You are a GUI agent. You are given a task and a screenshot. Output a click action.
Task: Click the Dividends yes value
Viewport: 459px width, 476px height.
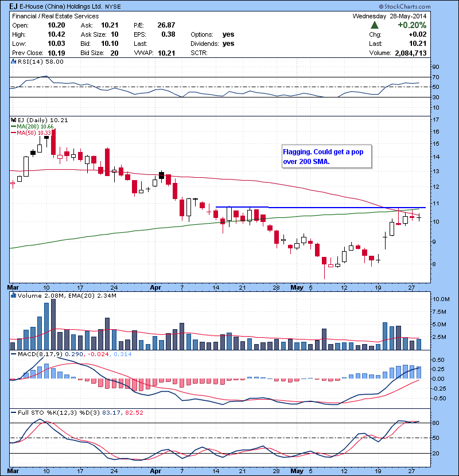pyautogui.click(x=228, y=44)
